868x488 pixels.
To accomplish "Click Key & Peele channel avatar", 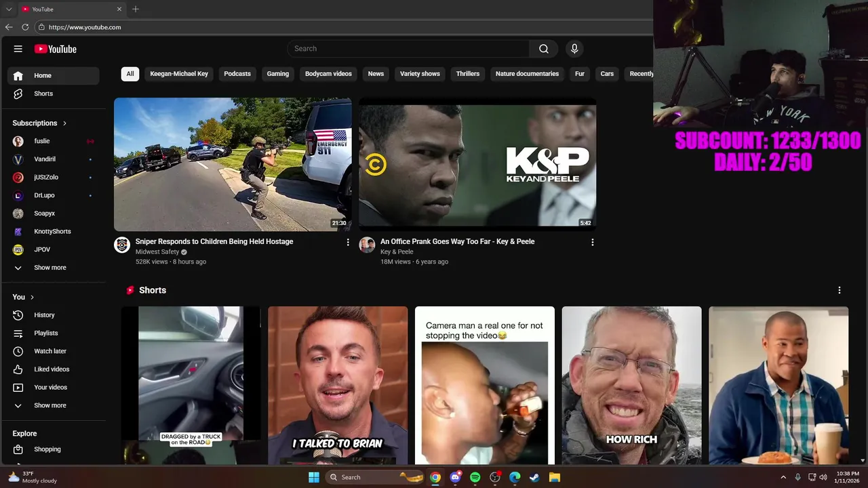I will point(367,245).
